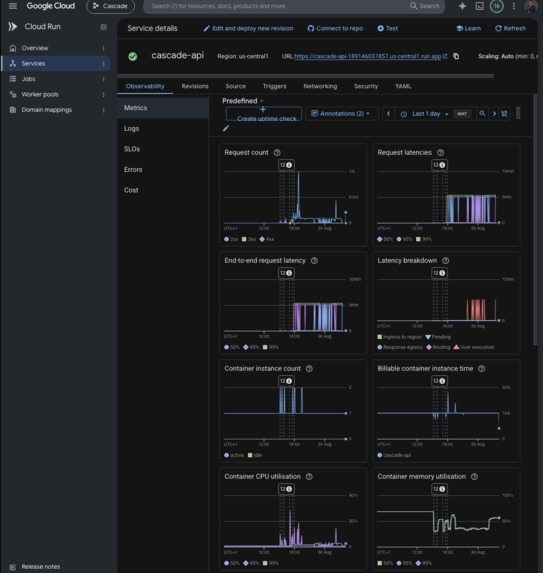Switch to the Networking tab
The height and width of the screenshot is (573, 543).
(x=320, y=86)
